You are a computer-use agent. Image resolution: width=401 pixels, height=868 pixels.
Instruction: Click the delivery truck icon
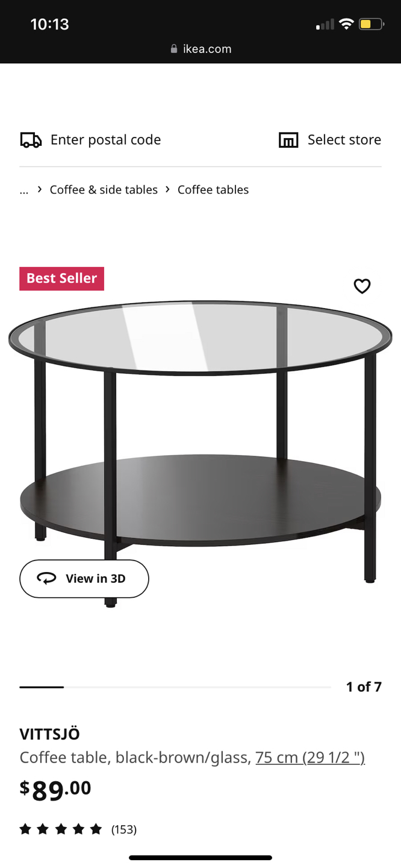[x=31, y=140]
